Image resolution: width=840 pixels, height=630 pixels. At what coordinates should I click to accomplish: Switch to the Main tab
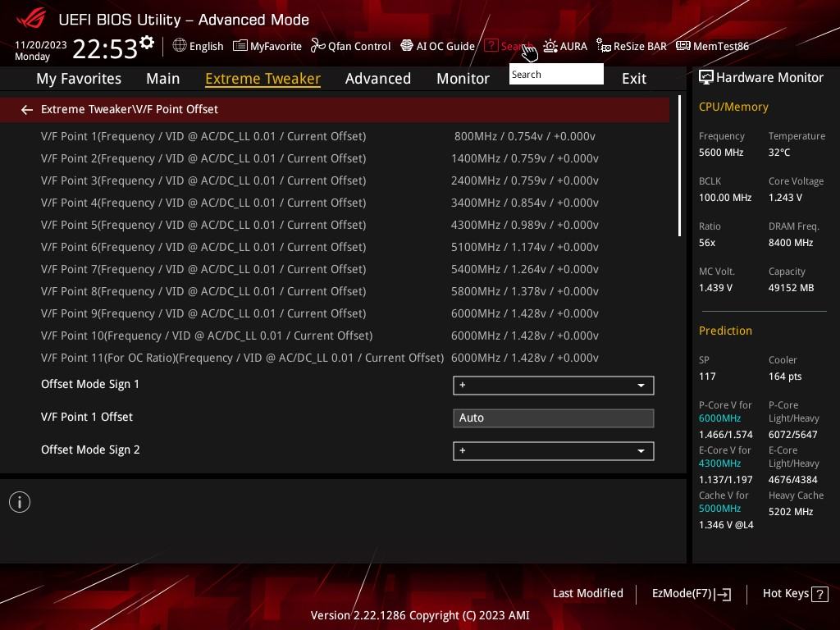point(163,79)
